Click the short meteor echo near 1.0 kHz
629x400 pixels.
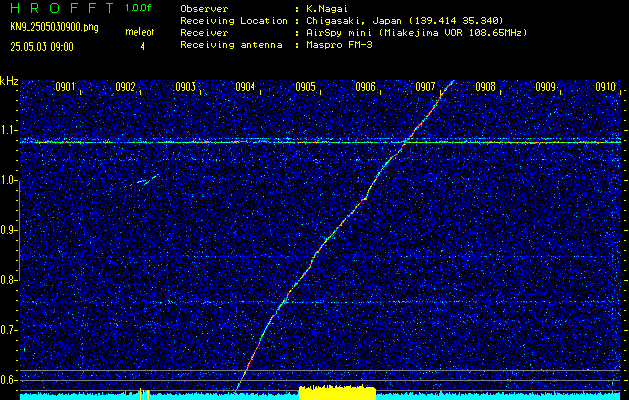tap(144, 180)
